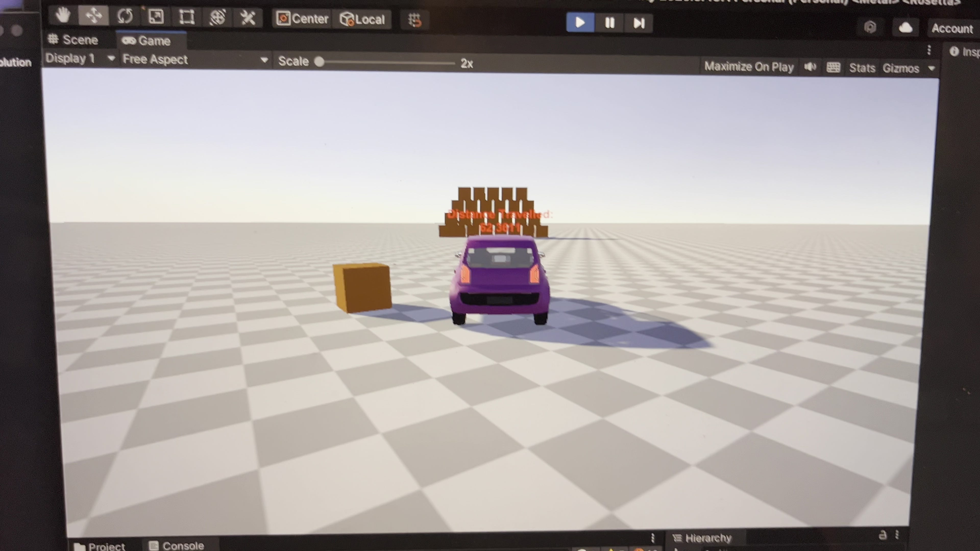
Task: Toggle handle rotation Local button
Action: click(362, 19)
